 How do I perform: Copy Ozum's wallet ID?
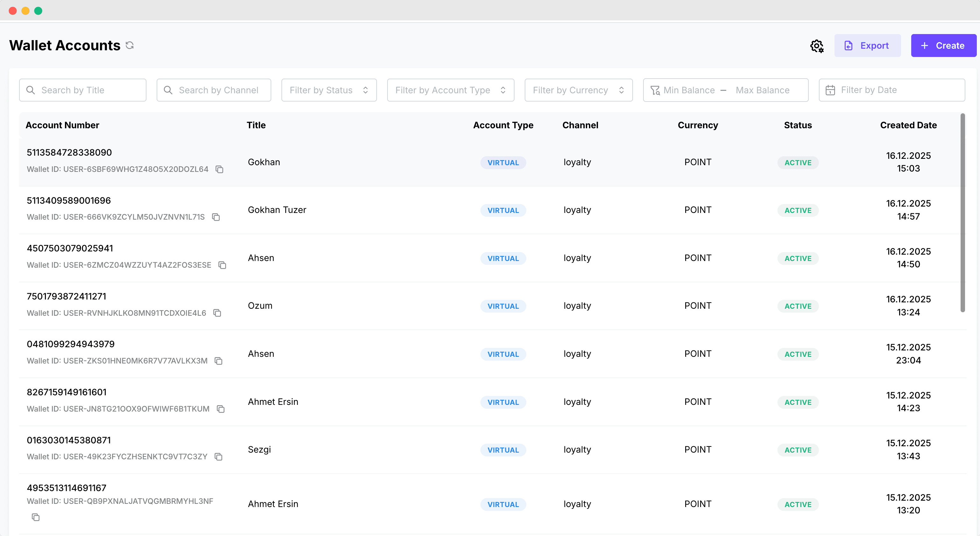click(217, 313)
